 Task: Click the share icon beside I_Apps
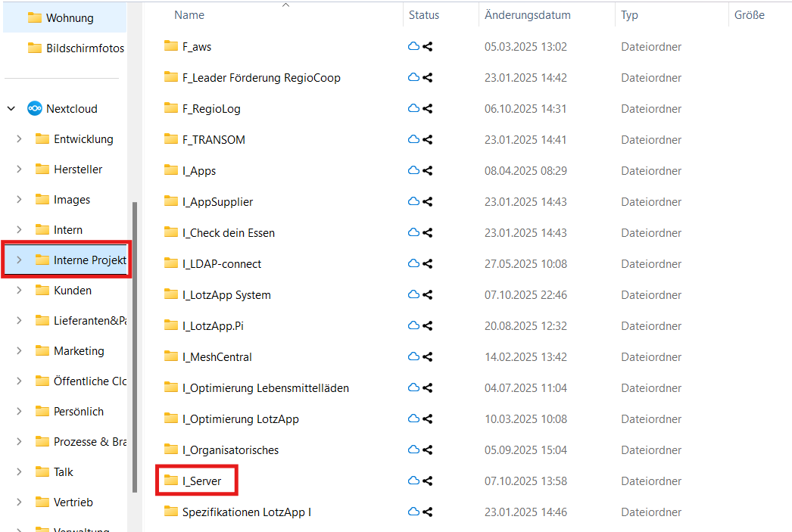pos(428,171)
